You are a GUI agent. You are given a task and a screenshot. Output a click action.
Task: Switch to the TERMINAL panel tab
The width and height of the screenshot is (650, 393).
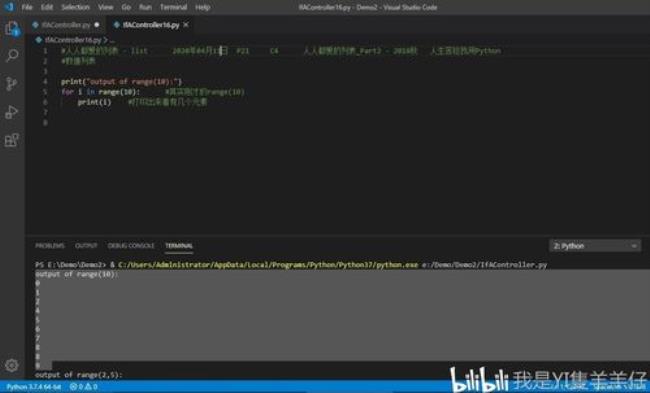(179, 246)
